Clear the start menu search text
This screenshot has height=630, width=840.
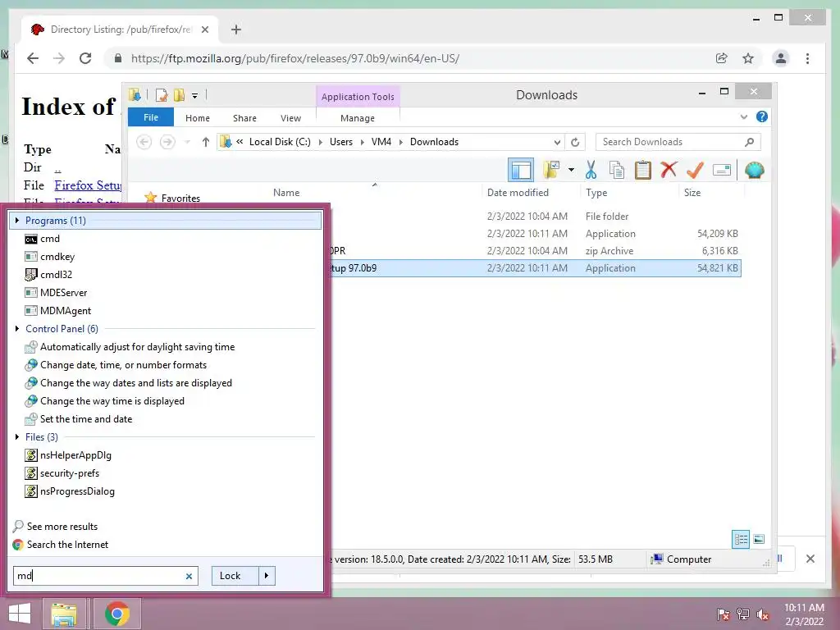point(189,577)
